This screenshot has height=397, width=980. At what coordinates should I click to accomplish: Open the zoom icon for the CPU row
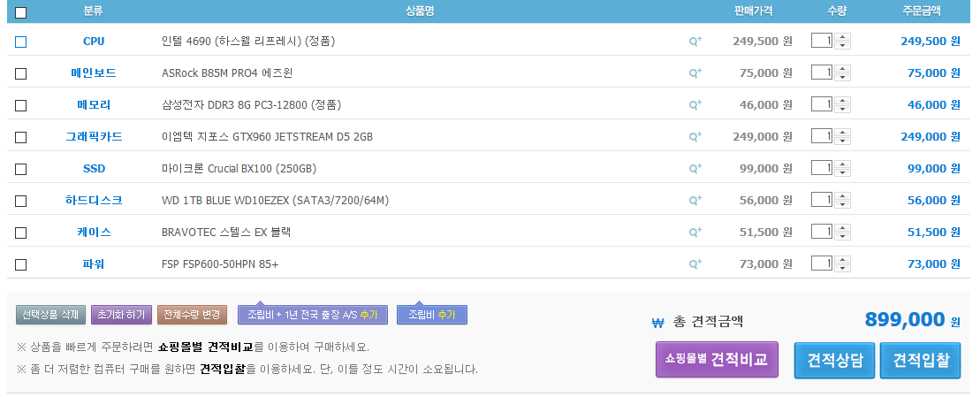695,42
